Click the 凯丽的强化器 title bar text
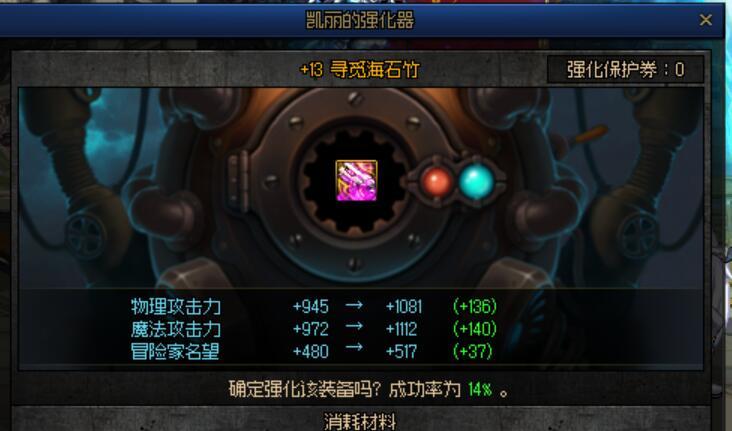Viewport: 732px width, 431px height. click(359, 21)
